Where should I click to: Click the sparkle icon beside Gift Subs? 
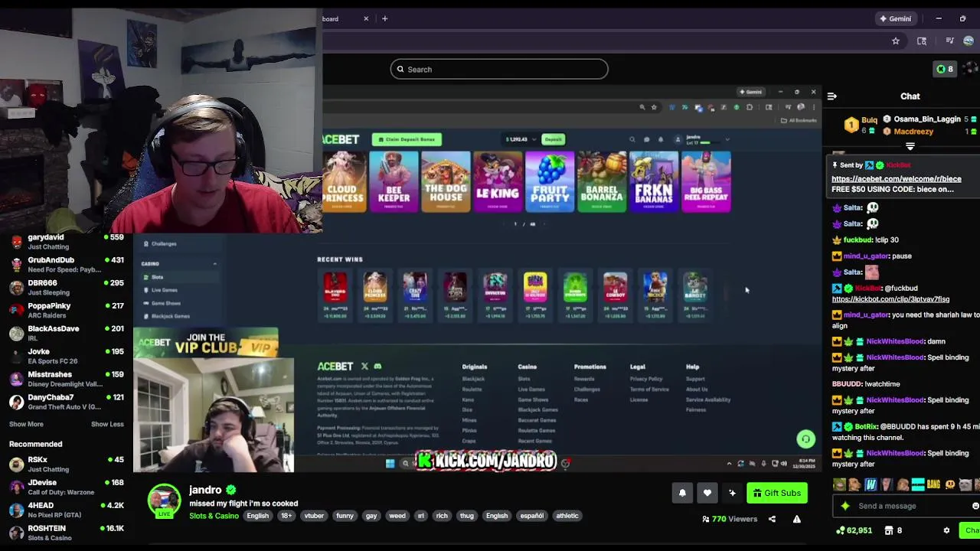(x=732, y=493)
